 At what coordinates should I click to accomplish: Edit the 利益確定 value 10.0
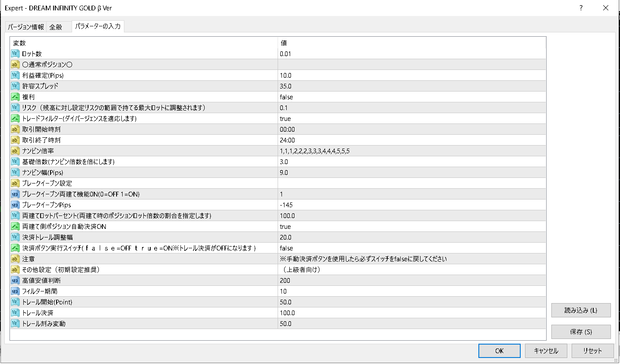(x=285, y=75)
